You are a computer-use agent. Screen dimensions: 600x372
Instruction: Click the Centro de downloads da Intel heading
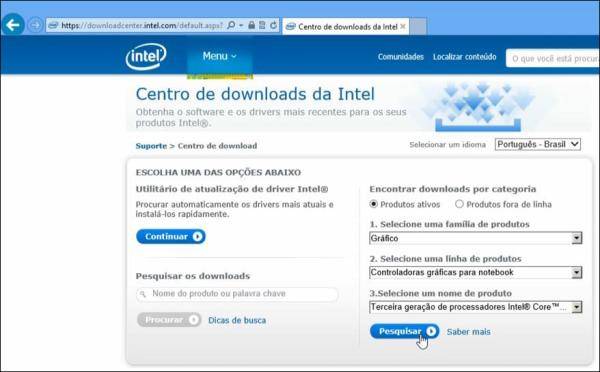[x=255, y=94]
